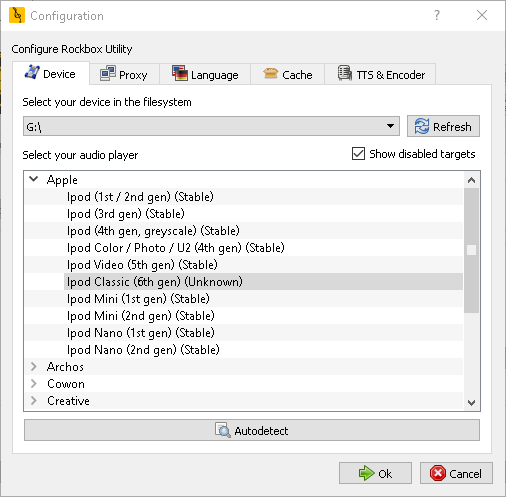This screenshot has height=497, width=506.
Task: Click the Autodetect magnifier icon
Action: [223, 430]
